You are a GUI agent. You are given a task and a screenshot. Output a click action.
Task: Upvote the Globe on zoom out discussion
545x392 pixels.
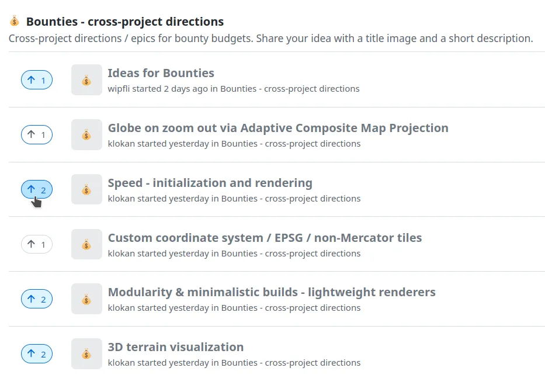coord(37,135)
